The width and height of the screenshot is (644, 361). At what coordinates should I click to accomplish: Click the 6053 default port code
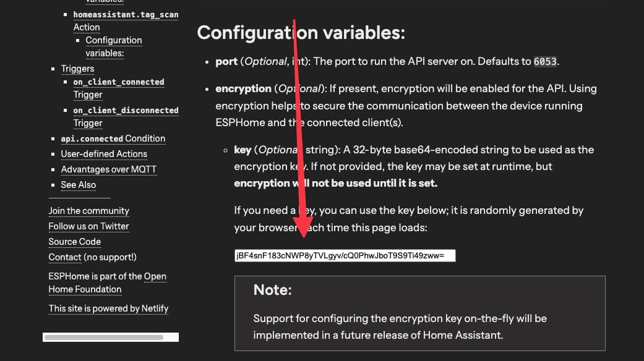(x=545, y=62)
